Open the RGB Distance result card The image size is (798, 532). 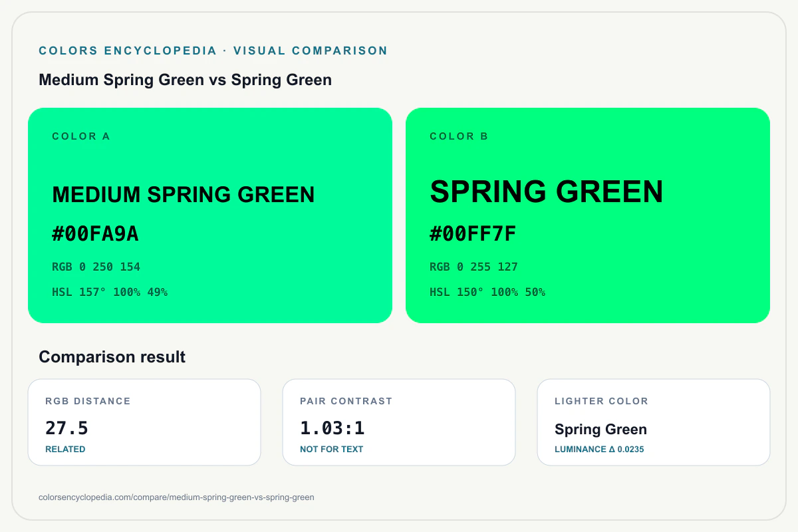point(144,422)
